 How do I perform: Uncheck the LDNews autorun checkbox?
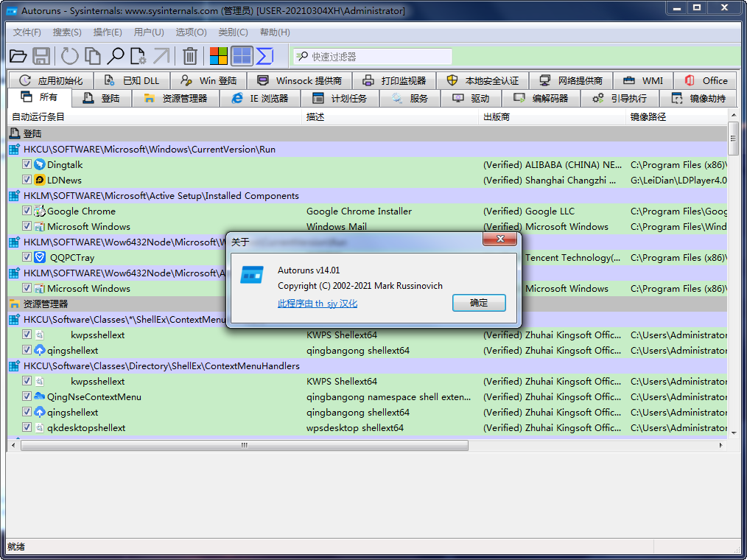tap(27, 180)
